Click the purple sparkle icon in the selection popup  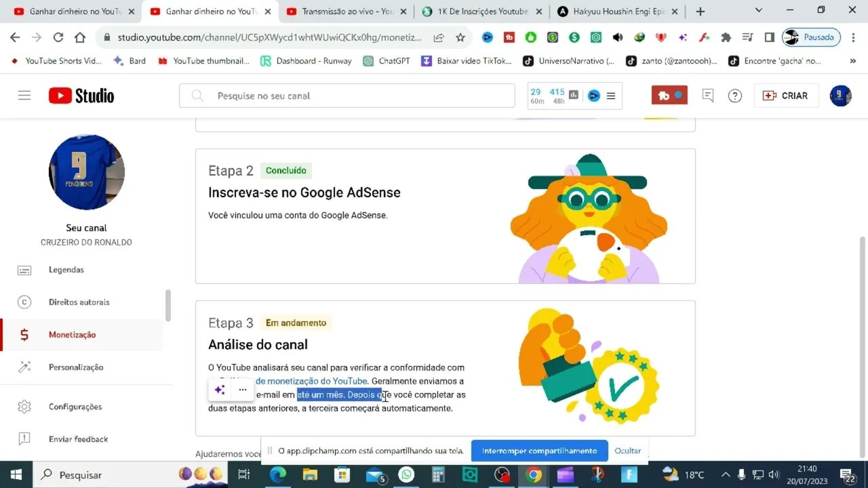tap(220, 390)
